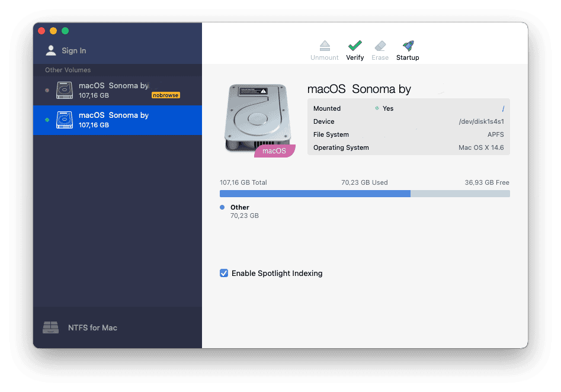Click the Unmount eject icon in the toolbar
This screenshot has height=392, width=561.
pyautogui.click(x=325, y=46)
